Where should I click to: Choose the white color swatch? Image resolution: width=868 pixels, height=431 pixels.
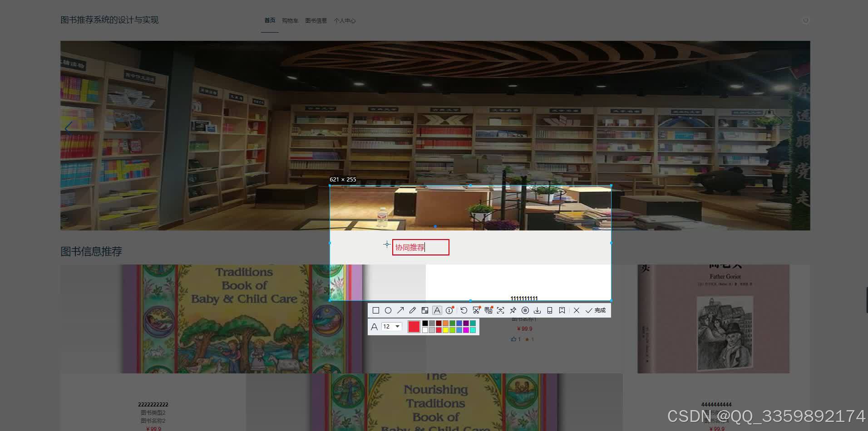pos(425,330)
